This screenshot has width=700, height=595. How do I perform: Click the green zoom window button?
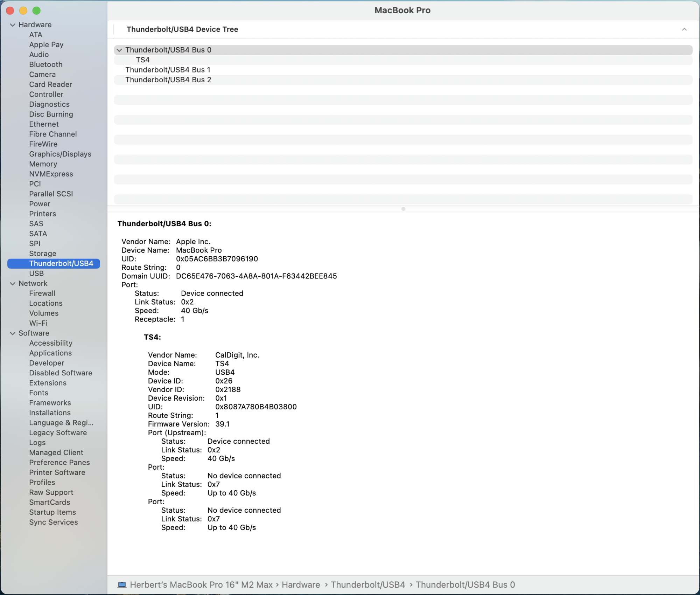tap(36, 11)
